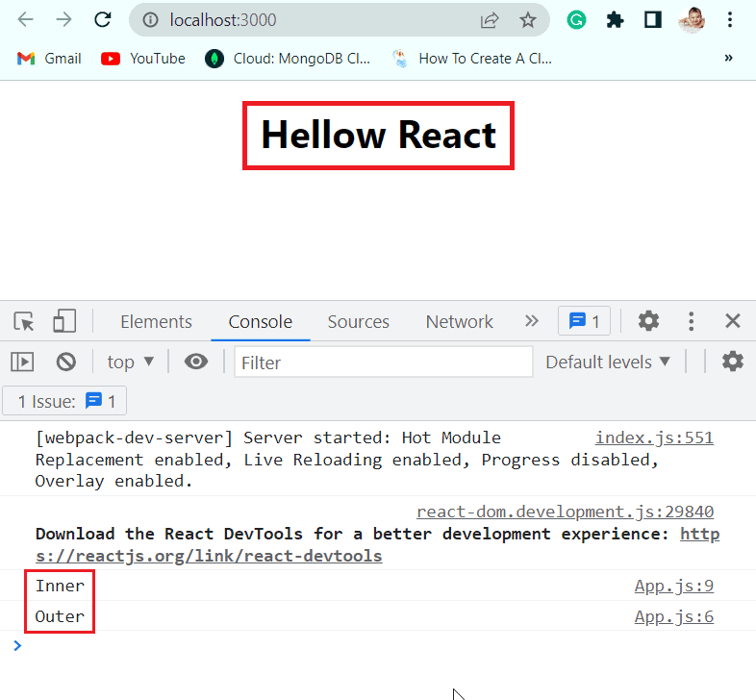Click the Inner console log text
The width and height of the screenshot is (756, 700).
point(60,586)
